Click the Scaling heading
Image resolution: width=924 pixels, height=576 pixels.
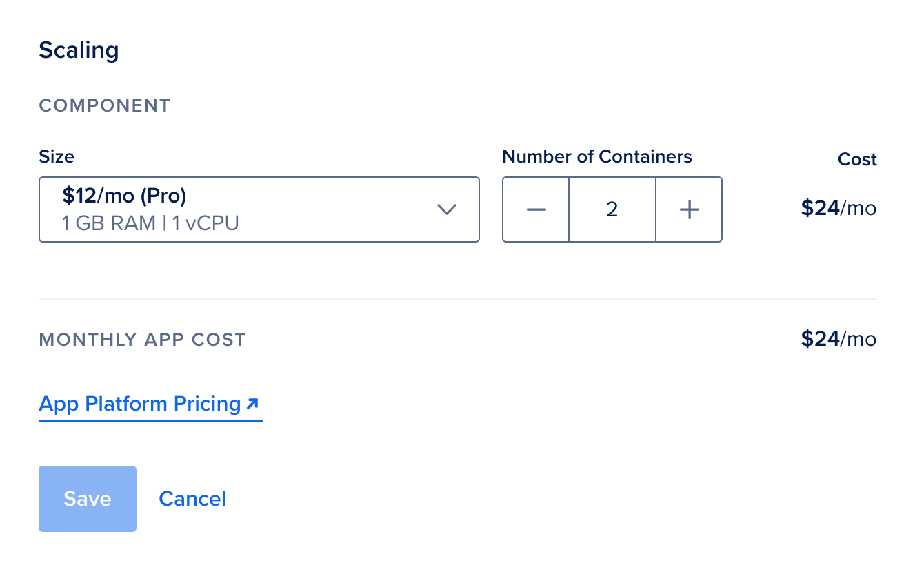pyautogui.click(x=79, y=50)
